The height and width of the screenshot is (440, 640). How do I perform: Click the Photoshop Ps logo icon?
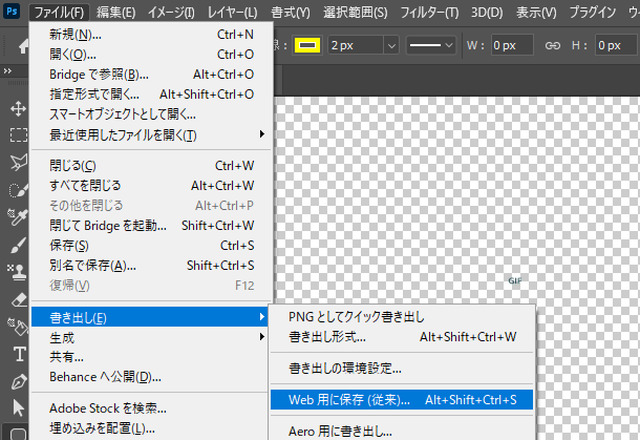pos(11,11)
